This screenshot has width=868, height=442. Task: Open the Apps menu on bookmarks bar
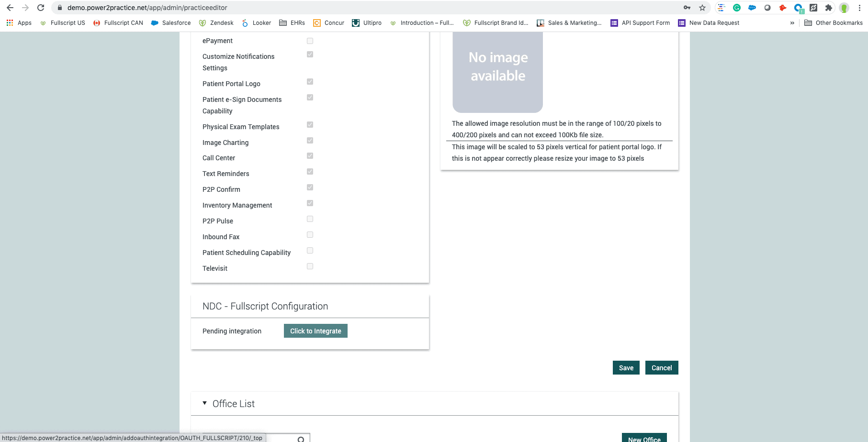click(19, 22)
